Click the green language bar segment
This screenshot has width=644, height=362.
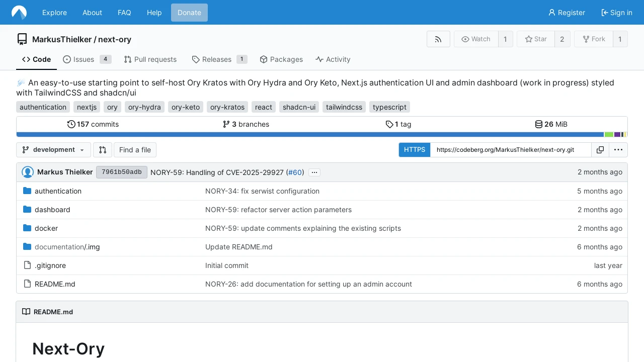[x=609, y=134]
